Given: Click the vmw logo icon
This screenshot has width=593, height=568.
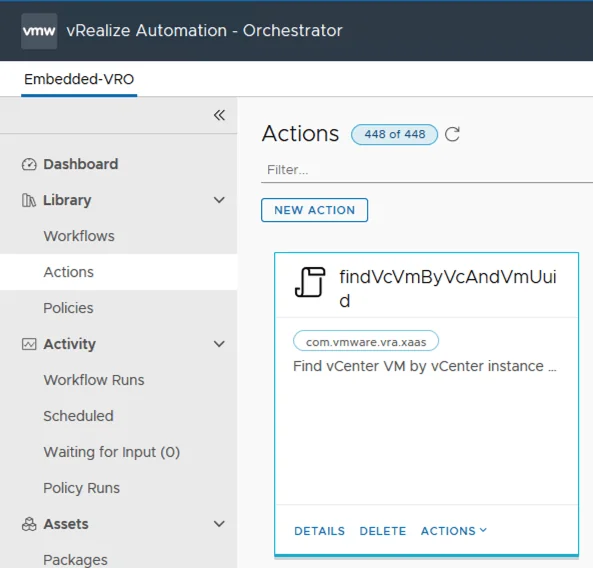Looking at the screenshot, I should pos(39,31).
